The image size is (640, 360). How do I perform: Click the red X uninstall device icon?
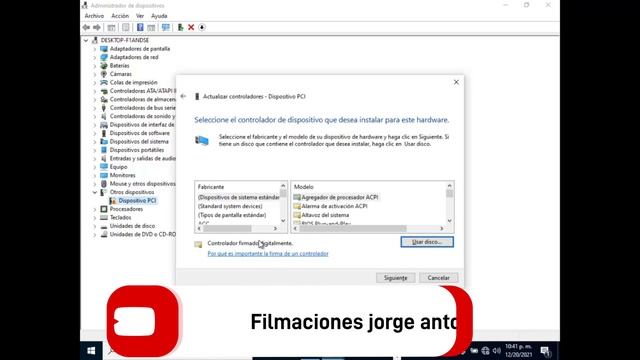pos(191,27)
